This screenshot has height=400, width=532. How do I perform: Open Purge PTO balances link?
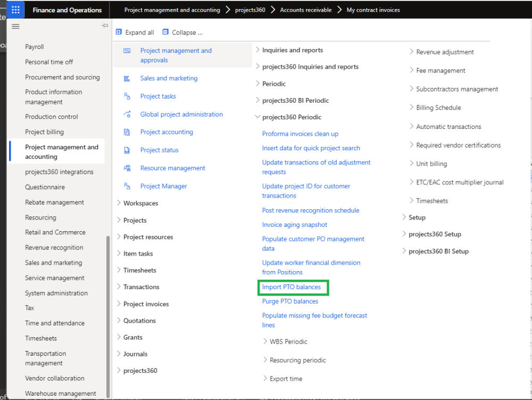(x=290, y=301)
